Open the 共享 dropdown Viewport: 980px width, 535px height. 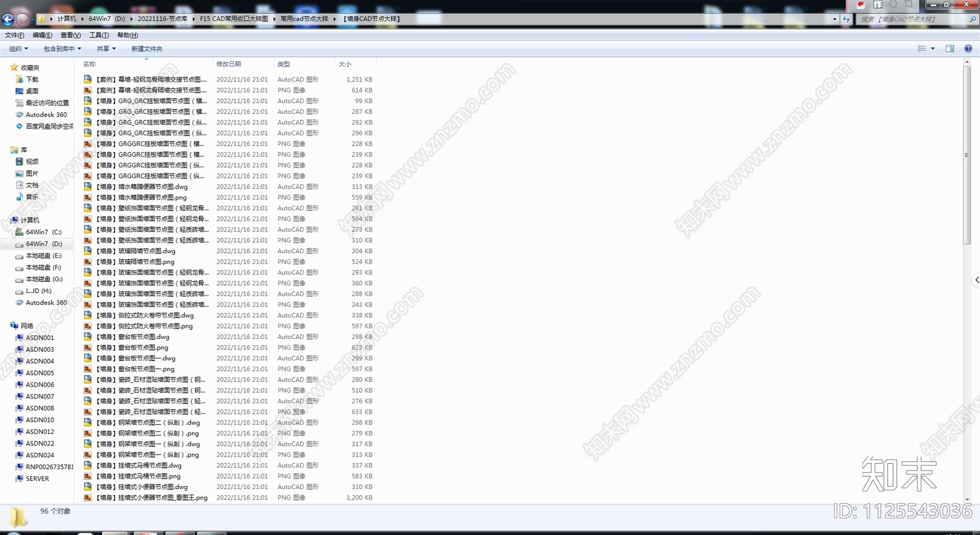point(106,48)
